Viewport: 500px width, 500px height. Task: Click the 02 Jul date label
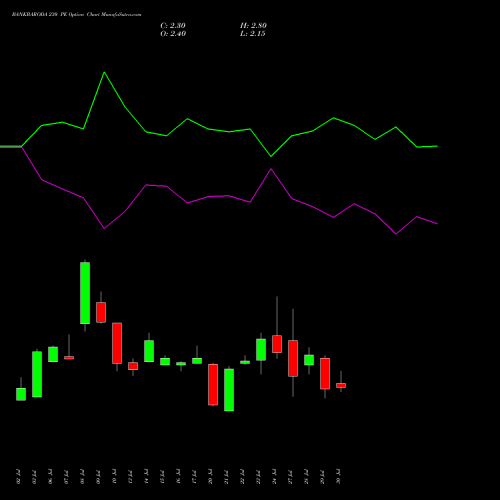[18, 477]
